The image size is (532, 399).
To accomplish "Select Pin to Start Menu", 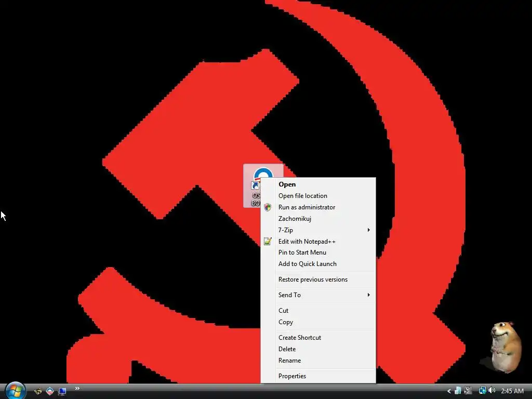I will coord(318,252).
